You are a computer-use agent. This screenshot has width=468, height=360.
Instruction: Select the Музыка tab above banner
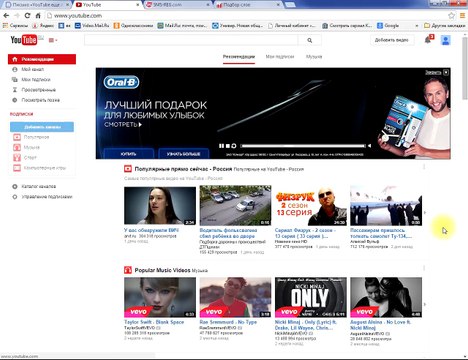tap(314, 57)
